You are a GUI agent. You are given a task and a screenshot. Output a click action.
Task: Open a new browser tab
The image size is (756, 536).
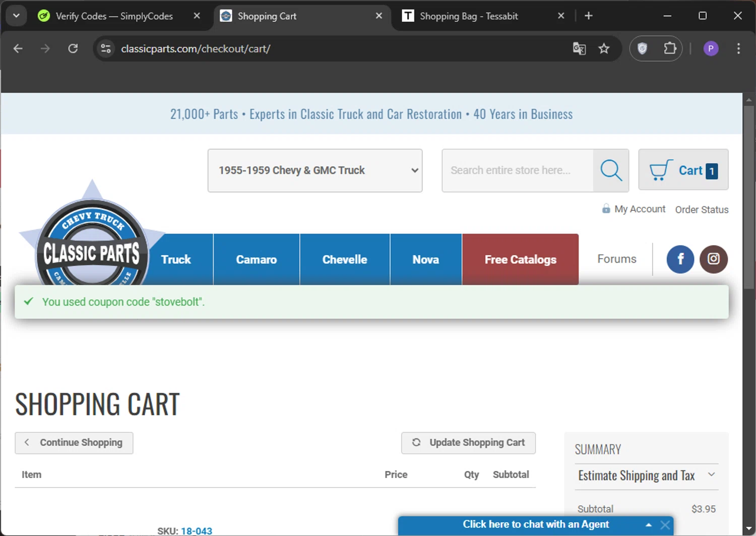click(588, 16)
